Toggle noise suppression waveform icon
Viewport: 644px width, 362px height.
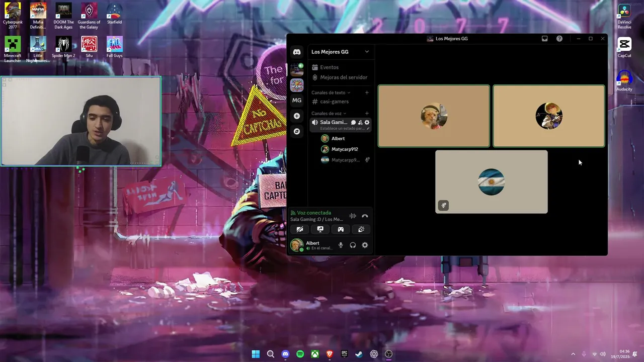click(353, 216)
